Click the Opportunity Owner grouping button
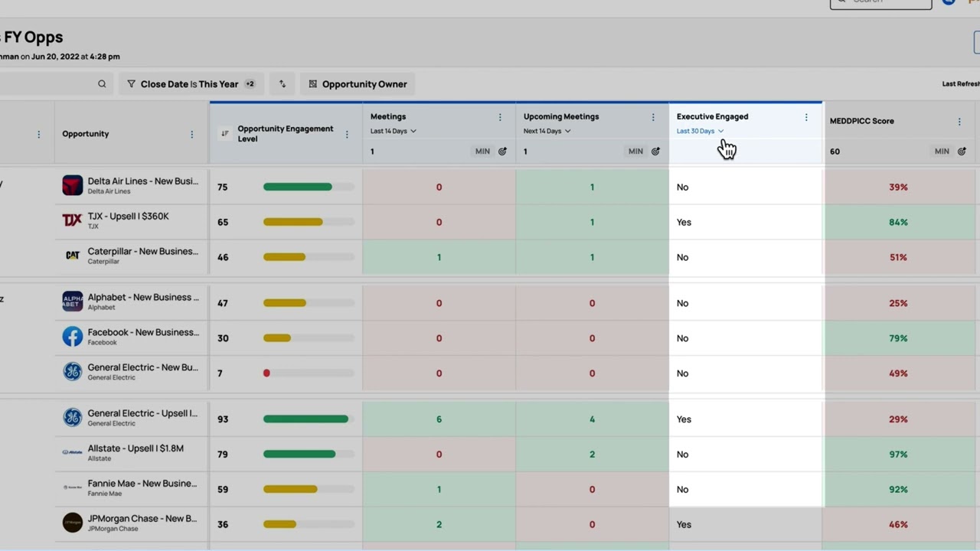Viewport: 980px width, 551px height. coord(358,84)
